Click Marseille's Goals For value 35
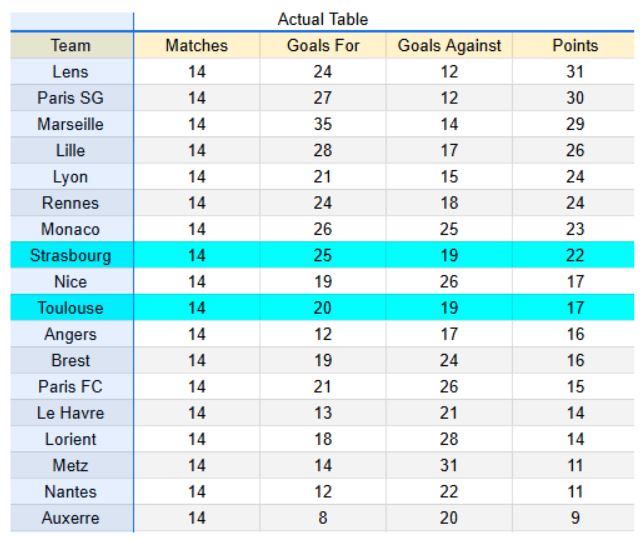Image resolution: width=644 pixels, height=540 pixels. click(322, 125)
